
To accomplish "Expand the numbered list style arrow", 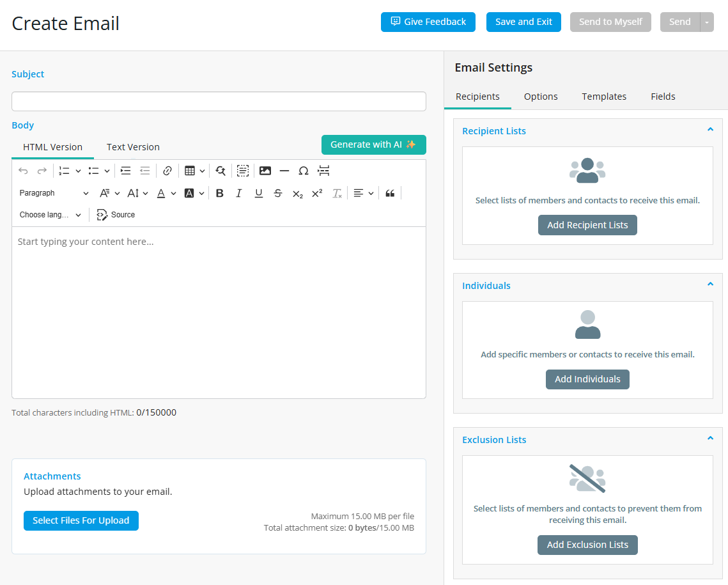I will tap(78, 171).
